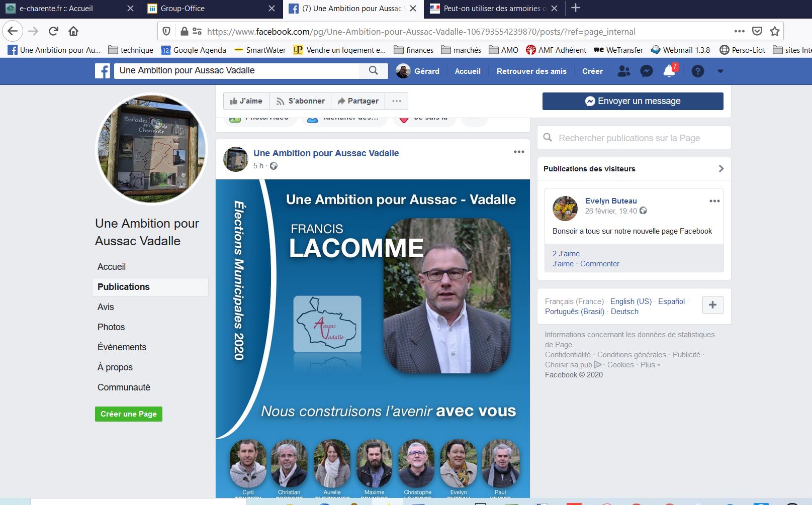Screen dimensions: 812x505
Task: Click the green Créer une Page button
Action: pos(129,414)
